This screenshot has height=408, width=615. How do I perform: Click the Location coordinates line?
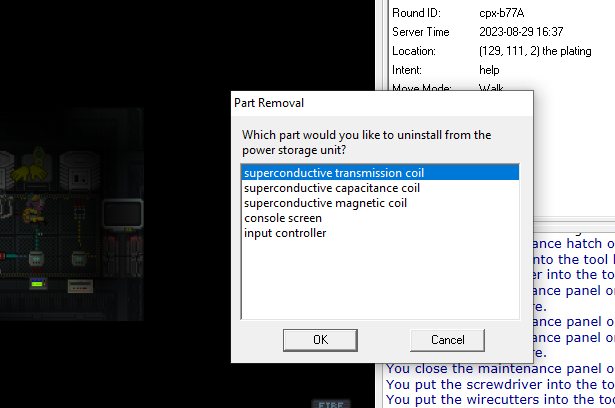pyautogui.click(x=492, y=51)
